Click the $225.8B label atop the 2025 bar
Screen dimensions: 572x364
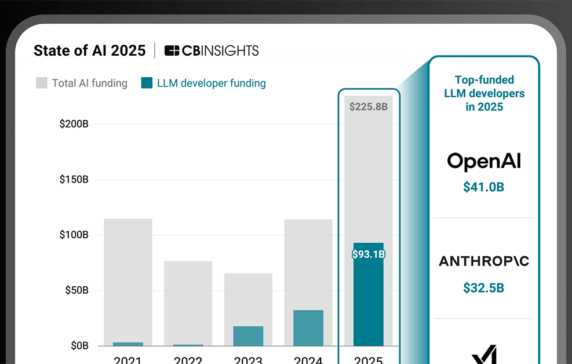(x=368, y=107)
